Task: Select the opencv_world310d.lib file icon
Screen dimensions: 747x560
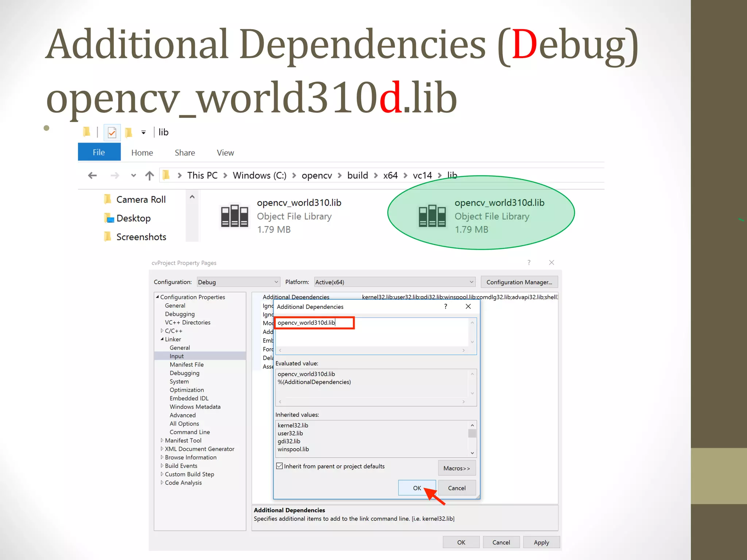Action: tap(432, 216)
